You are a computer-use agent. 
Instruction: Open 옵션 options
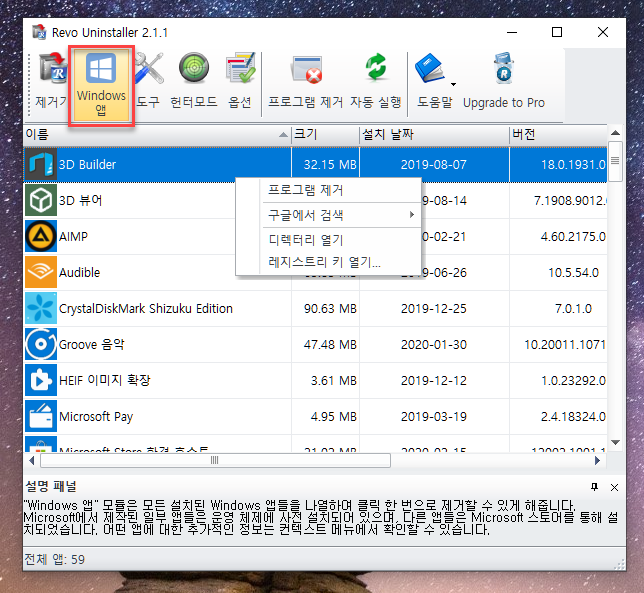[x=240, y=82]
